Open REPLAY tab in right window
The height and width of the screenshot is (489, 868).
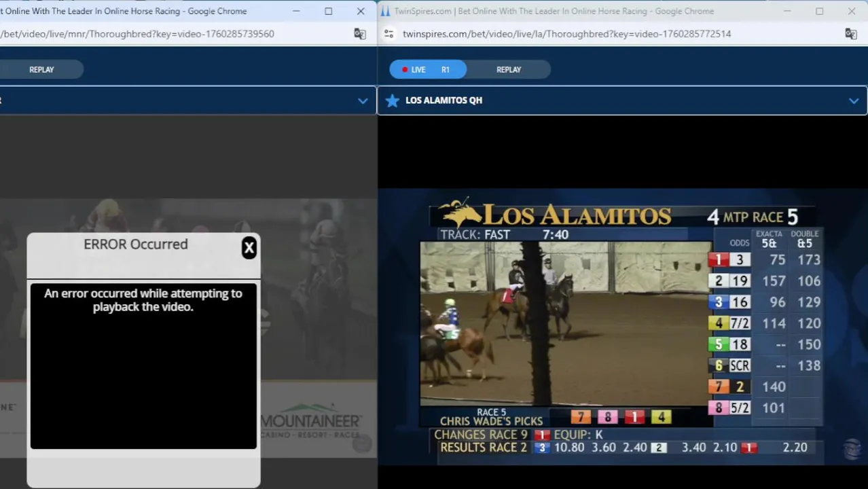point(509,69)
